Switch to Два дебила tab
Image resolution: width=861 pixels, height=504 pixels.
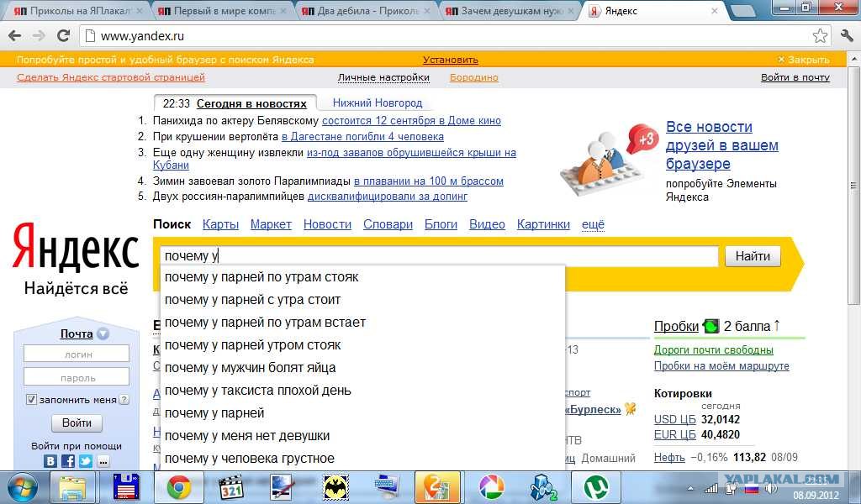coord(365,10)
